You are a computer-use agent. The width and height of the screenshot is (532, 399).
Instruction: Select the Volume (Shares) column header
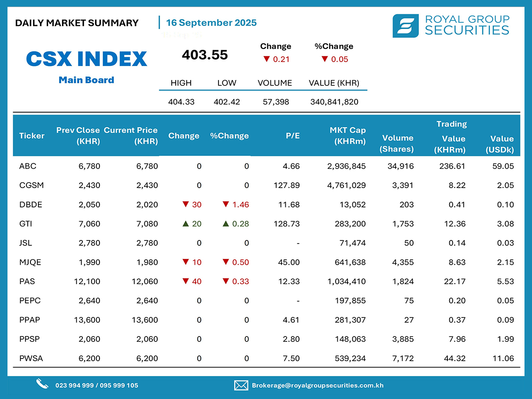(x=396, y=144)
